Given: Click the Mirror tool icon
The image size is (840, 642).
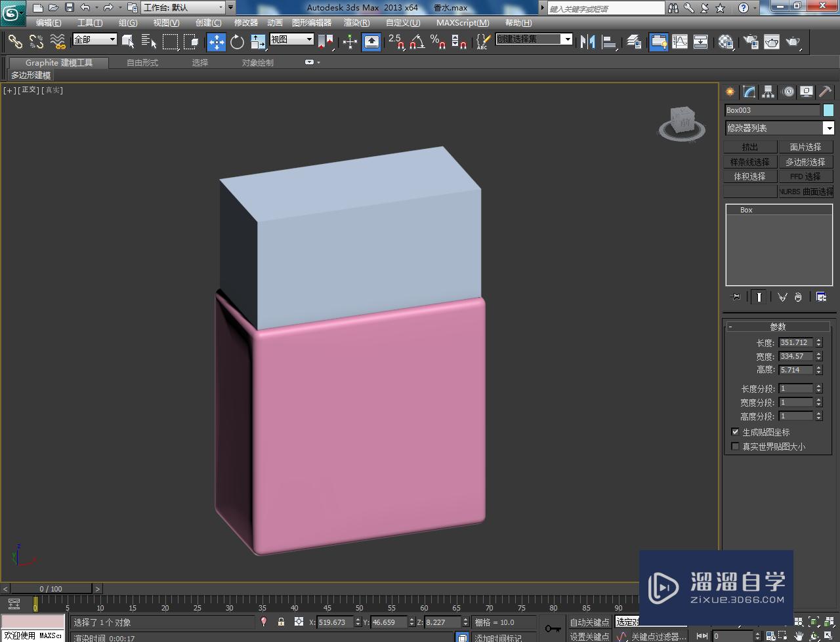Looking at the screenshot, I should [588, 42].
